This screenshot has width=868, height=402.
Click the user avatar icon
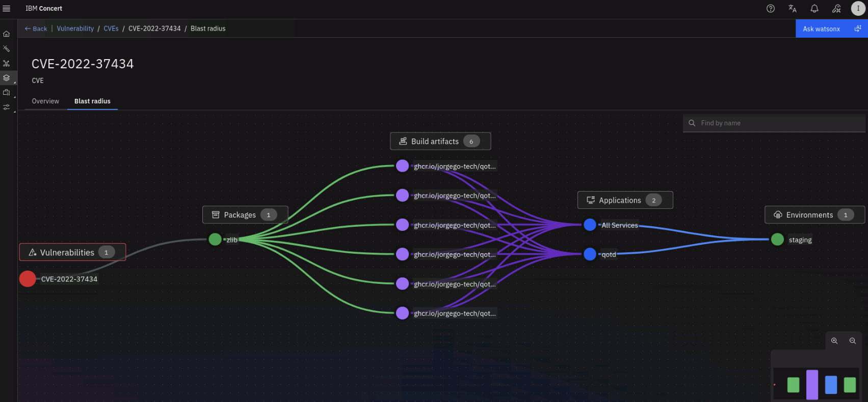858,9
